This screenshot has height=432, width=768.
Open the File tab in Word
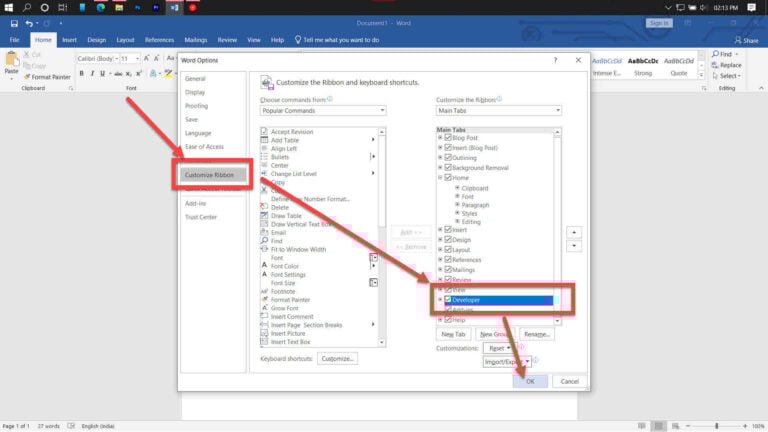[15, 40]
